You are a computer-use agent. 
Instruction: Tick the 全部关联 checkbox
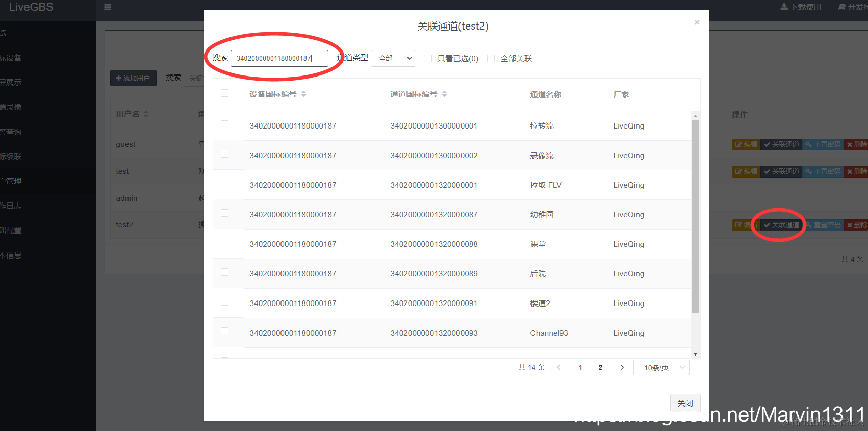(x=491, y=58)
